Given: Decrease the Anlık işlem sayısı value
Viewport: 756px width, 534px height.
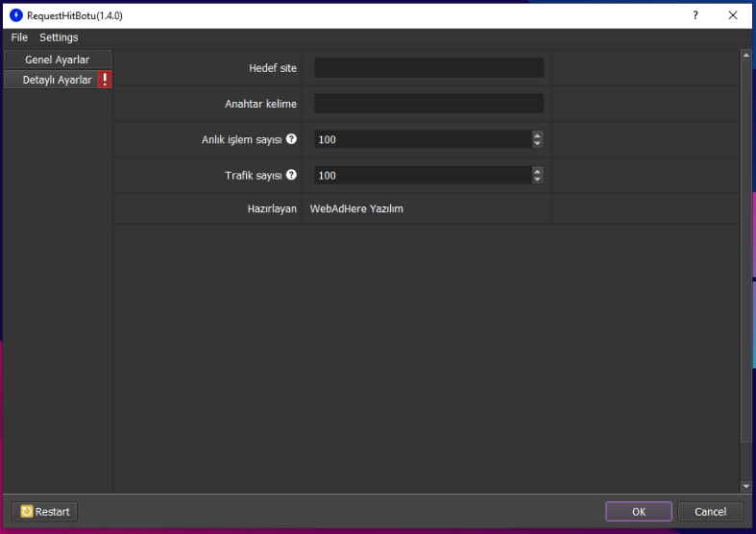Looking at the screenshot, I should (537, 144).
